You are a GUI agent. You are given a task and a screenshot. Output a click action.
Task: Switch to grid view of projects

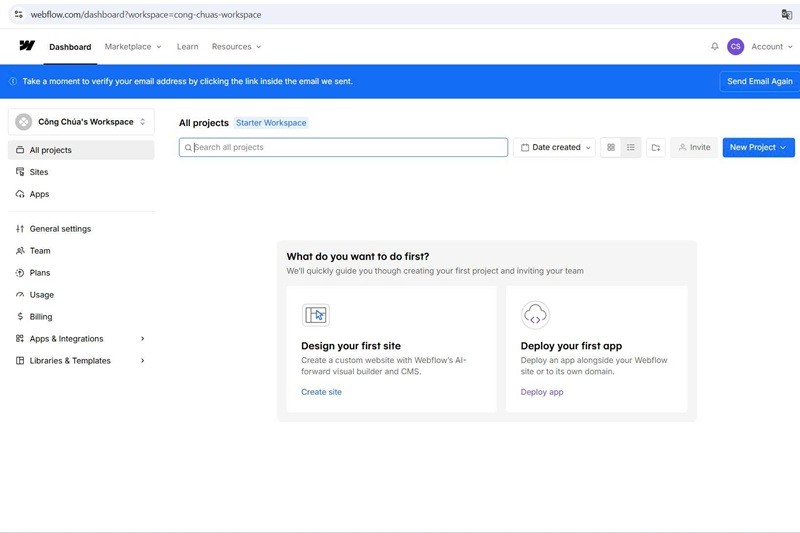(x=611, y=147)
